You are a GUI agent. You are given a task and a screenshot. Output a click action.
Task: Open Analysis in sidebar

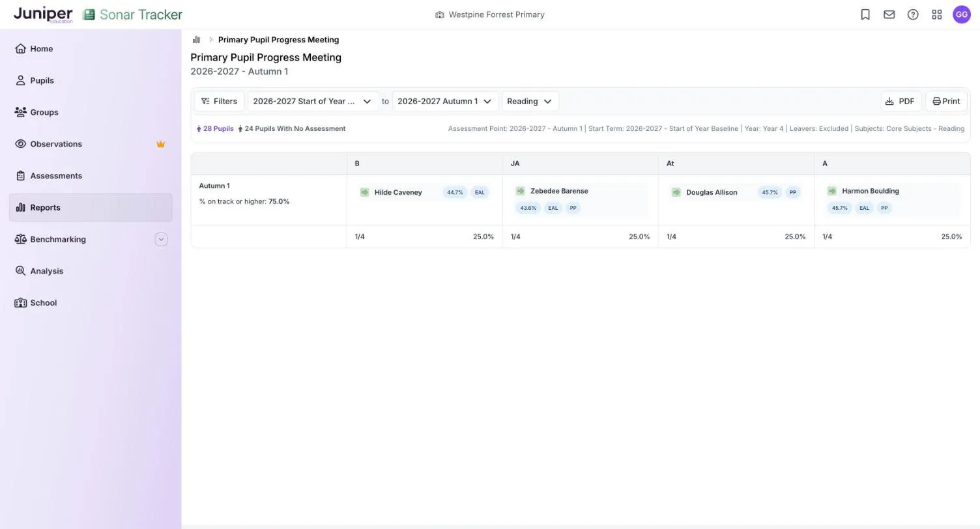pos(91,271)
